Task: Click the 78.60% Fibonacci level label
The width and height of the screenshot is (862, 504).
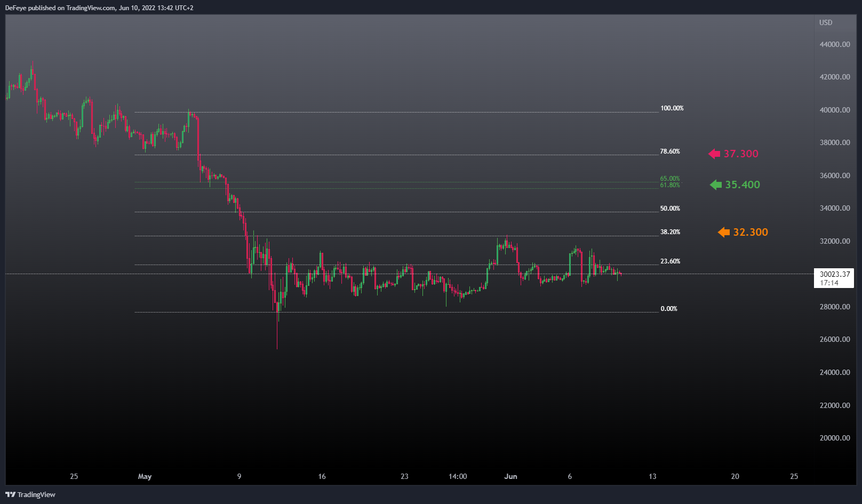Action: click(x=670, y=151)
